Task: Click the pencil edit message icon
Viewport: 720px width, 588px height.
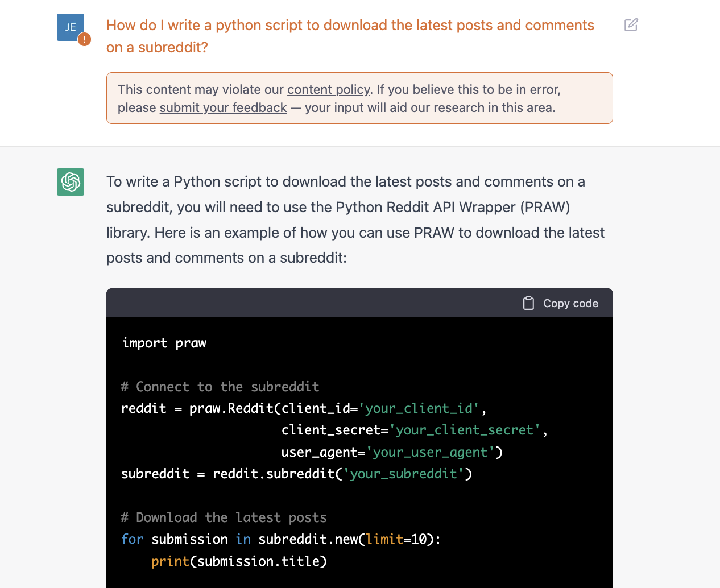Action: tap(631, 25)
